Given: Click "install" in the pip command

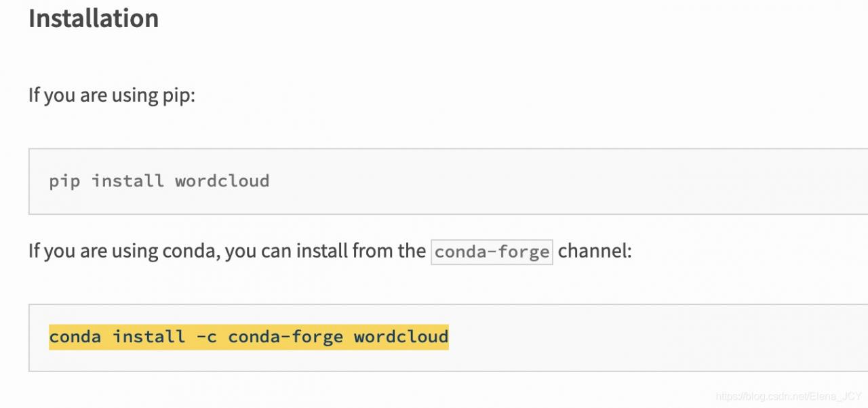Looking at the screenshot, I should [x=127, y=181].
